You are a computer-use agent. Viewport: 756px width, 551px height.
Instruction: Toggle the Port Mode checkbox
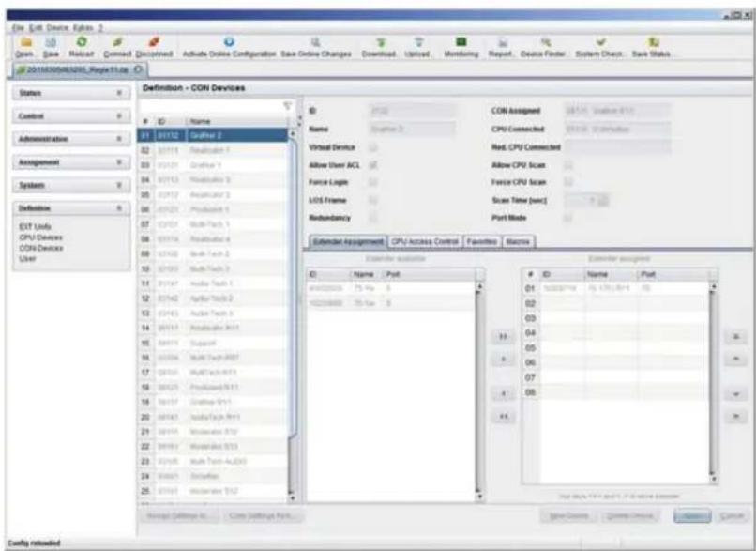(568, 218)
